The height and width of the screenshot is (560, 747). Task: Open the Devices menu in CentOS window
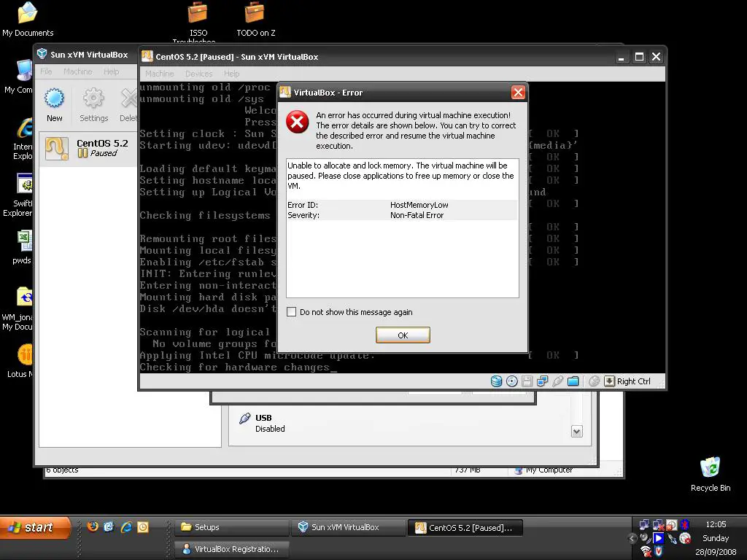pos(198,74)
